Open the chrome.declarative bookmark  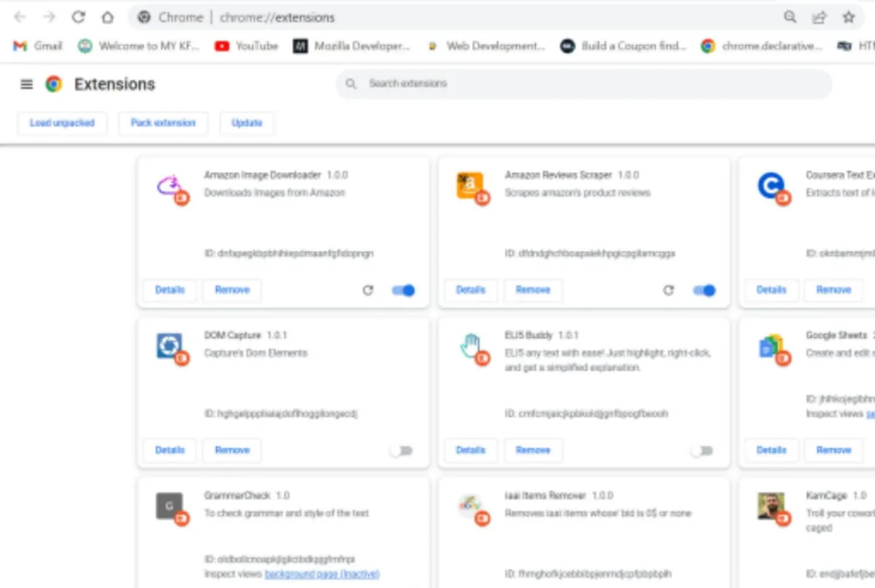761,46
